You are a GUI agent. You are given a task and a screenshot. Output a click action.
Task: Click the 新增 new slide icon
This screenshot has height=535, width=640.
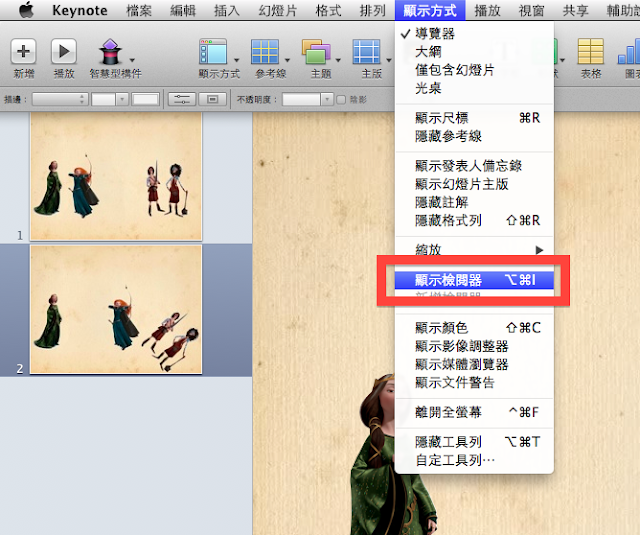tap(24, 51)
